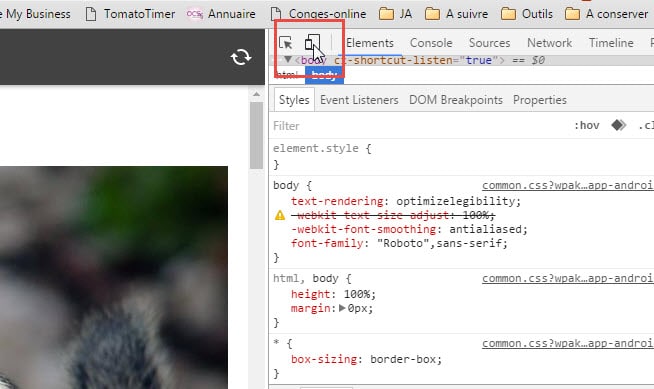Toggle the device toolbar icon

pos(312,43)
